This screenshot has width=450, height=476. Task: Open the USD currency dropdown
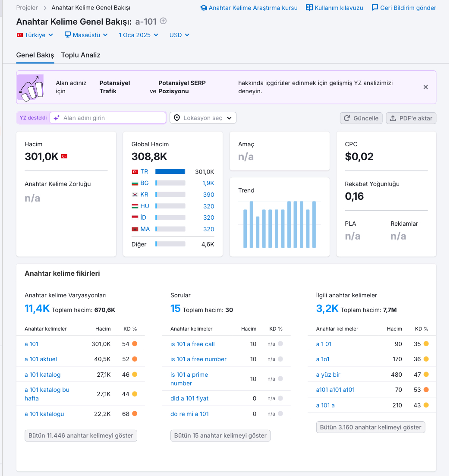tap(179, 35)
